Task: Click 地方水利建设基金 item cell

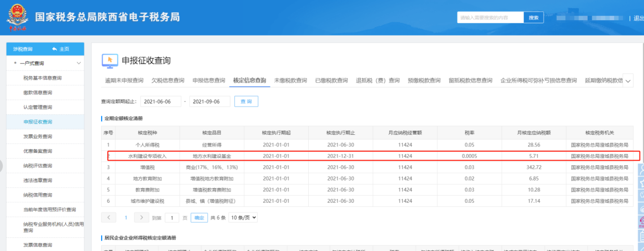Action: click(212, 156)
